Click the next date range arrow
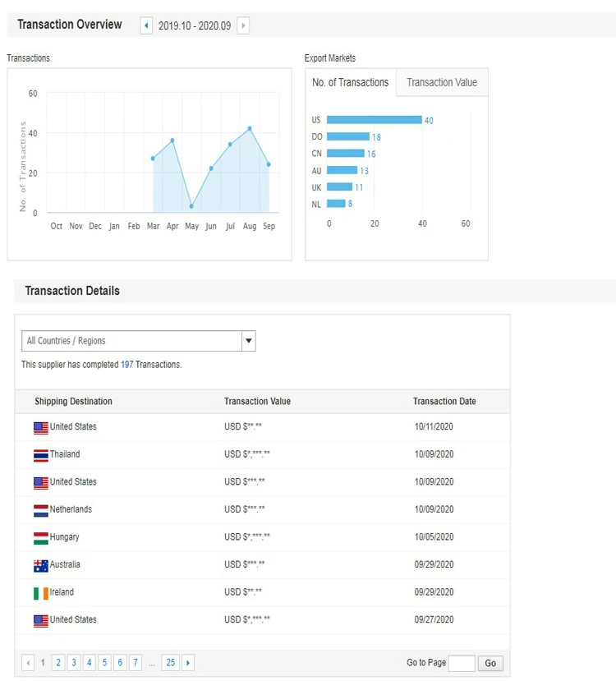616x681 pixels. point(243,25)
